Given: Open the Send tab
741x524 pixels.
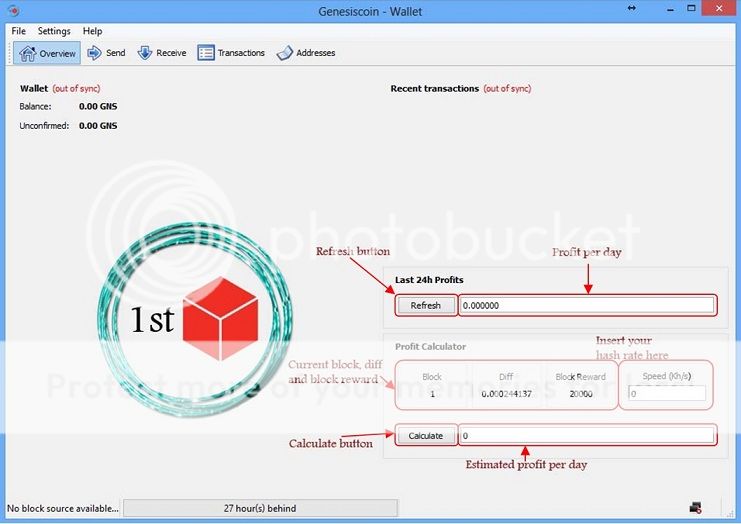Looking at the screenshot, I should tap(106, 53).
